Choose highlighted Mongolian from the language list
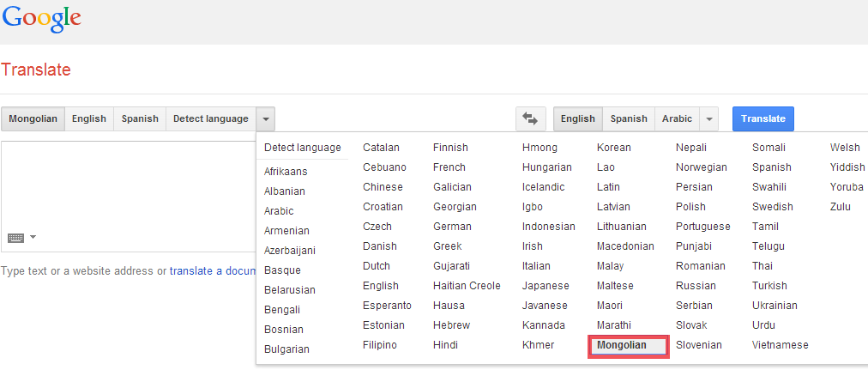This screenshot has width=868, height=370. coord(629,345)
